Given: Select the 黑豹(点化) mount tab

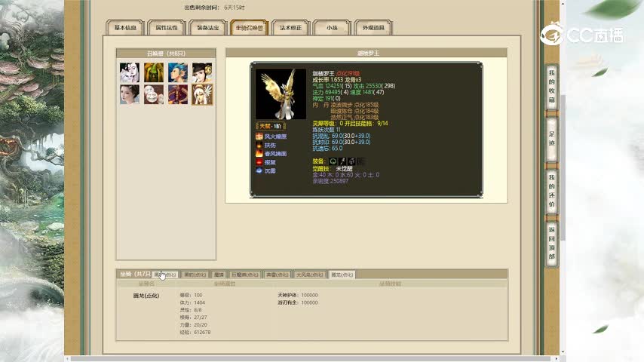Looking at the screenshot, I should [x=195, y=275].
